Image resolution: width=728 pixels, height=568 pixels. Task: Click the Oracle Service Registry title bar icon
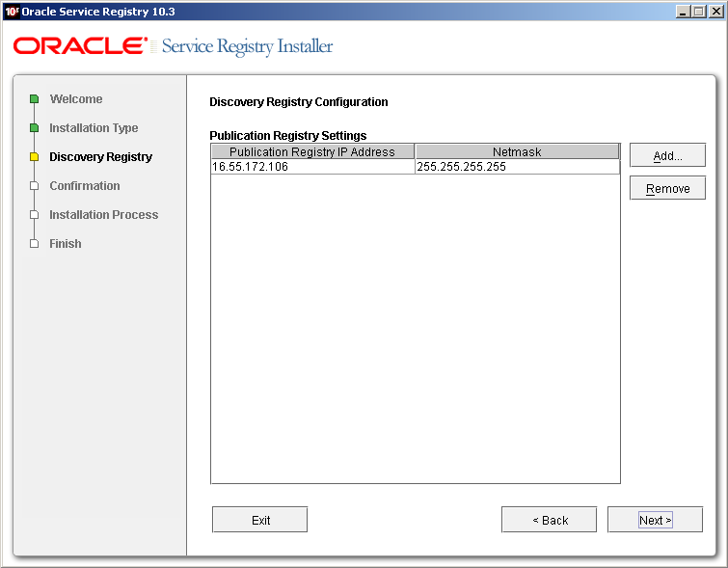pyautogui.click(x=12, y=12)
